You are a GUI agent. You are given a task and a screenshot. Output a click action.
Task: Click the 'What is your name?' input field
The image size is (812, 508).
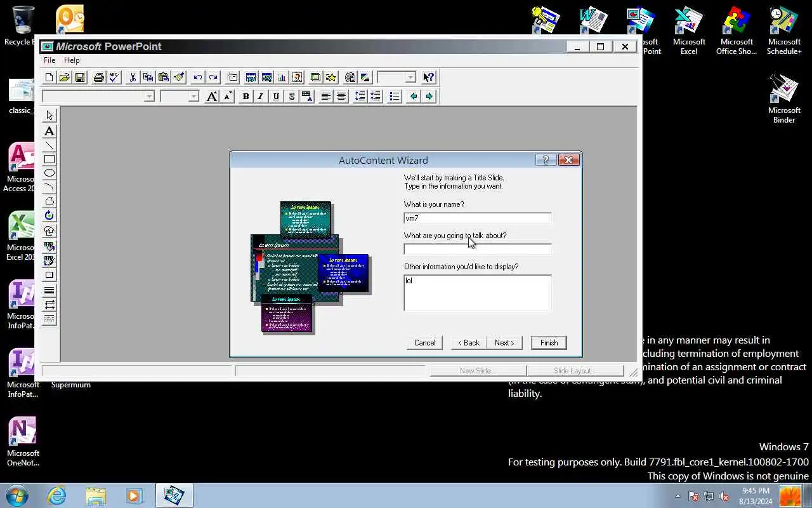pyautogui.click(x=478, y=218)
